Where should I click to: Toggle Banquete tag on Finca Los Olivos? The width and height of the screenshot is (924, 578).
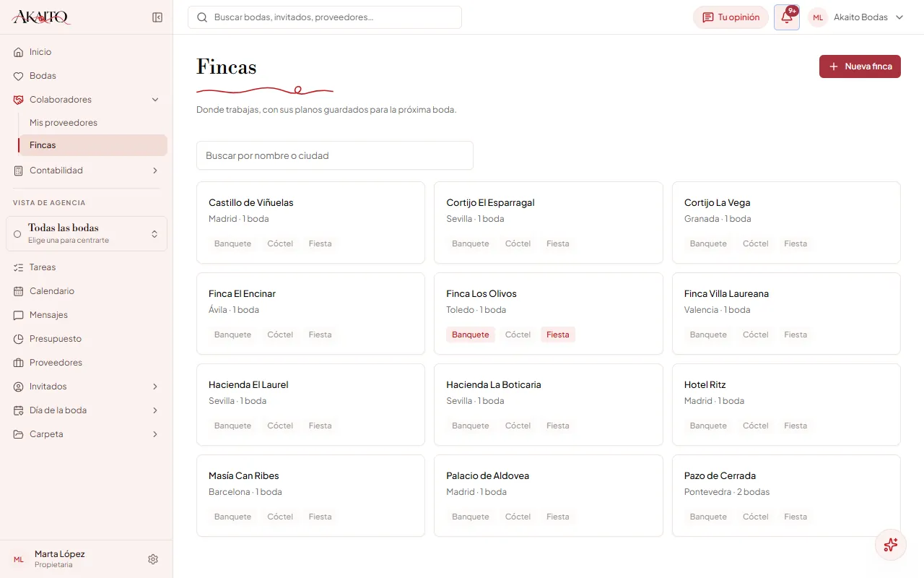[x=471, y=335]
